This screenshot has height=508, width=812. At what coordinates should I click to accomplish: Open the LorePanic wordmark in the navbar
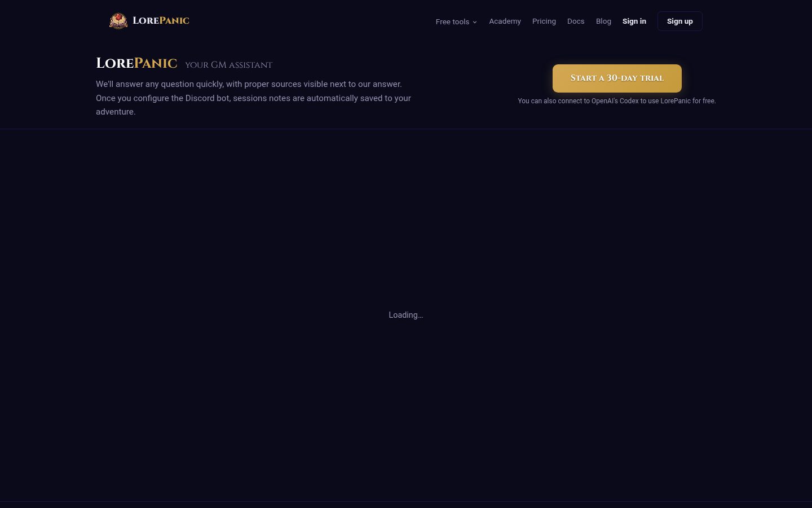[x=161, y=21]
